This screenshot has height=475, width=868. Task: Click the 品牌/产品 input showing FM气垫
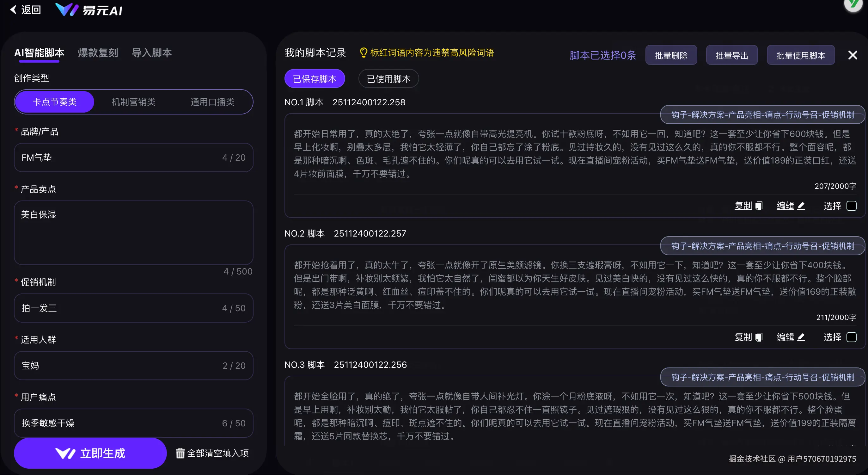coord(133,157)
